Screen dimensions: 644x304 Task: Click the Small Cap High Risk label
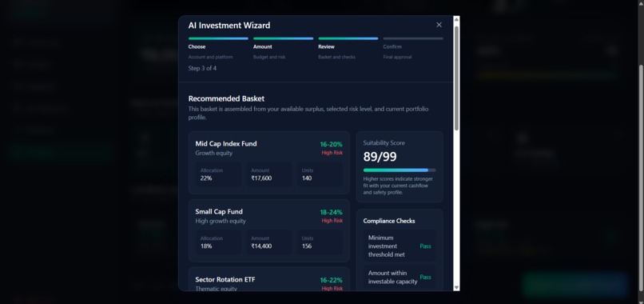click(x=332, y=221)
